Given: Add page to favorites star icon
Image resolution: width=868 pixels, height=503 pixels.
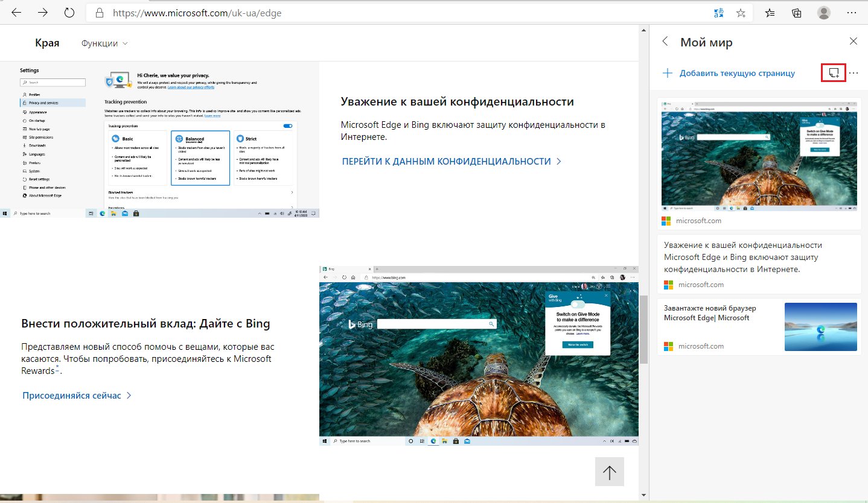Looking at the screenshot, I should pyautogui.click(x=741, y=13).
